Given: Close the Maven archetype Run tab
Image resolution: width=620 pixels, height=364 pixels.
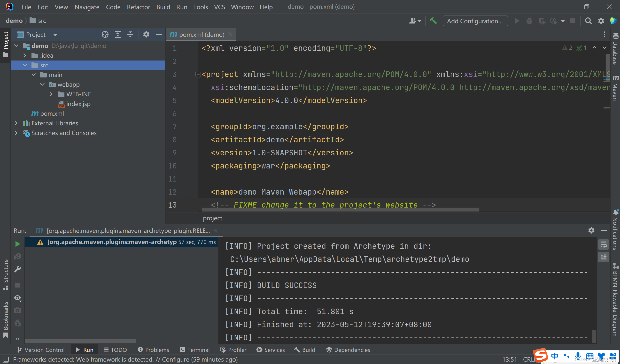Looking at the screenshot, I should pos(216,231).
